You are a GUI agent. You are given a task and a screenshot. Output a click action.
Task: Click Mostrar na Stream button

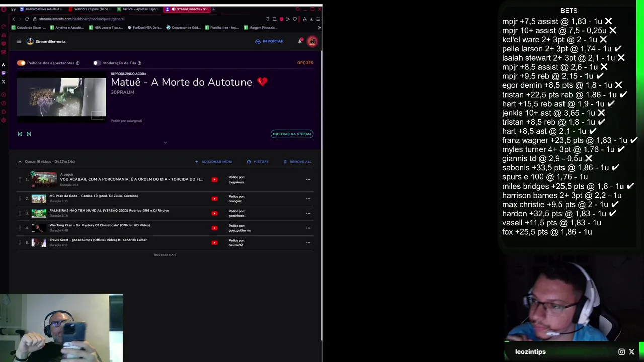click(x=292, y=134)
